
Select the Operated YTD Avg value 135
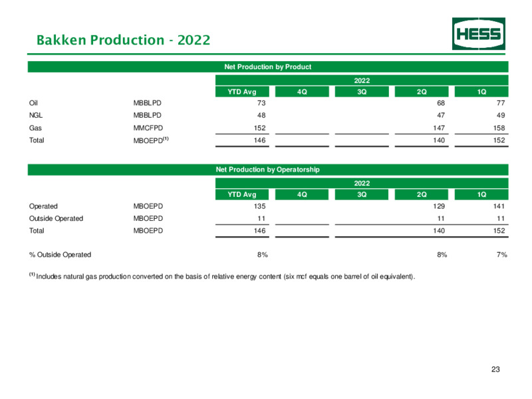(259, 206)
